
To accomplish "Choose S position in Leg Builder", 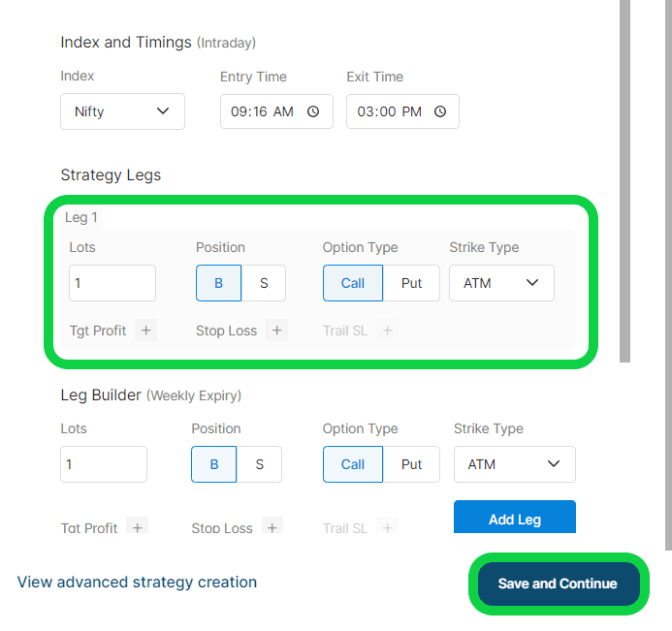I will (260, 464).
